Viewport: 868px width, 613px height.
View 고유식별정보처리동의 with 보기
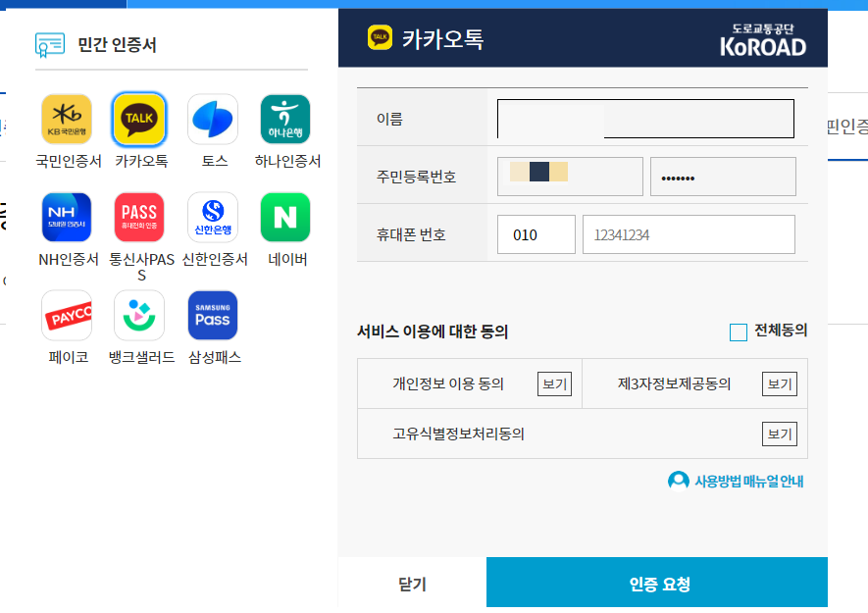780,434
